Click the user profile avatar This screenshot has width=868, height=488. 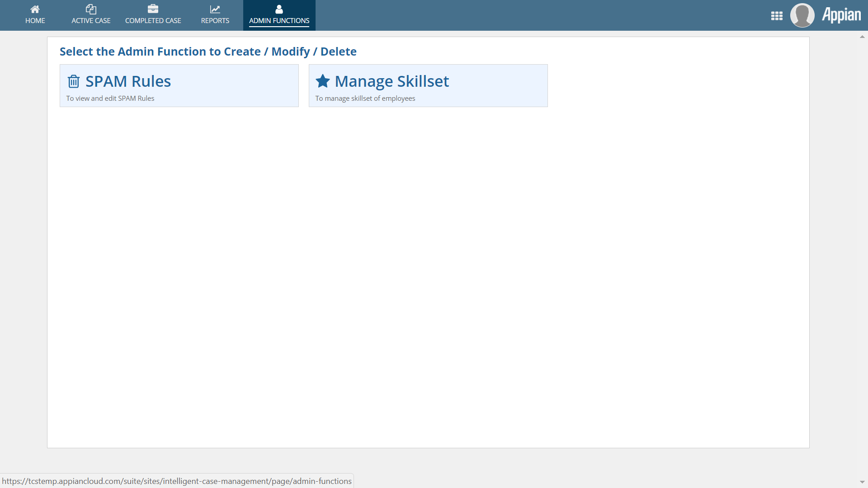pos(802,15)
